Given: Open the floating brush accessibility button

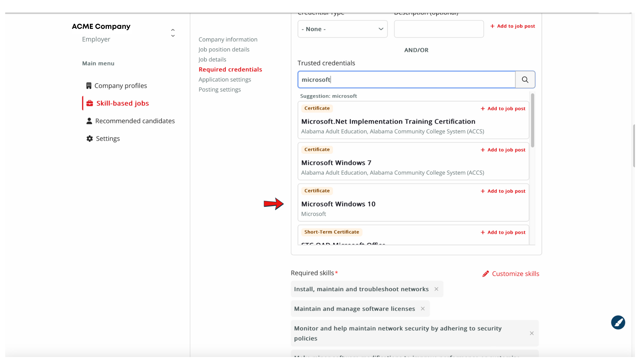Looking at the screenshot, I should 618,322.
